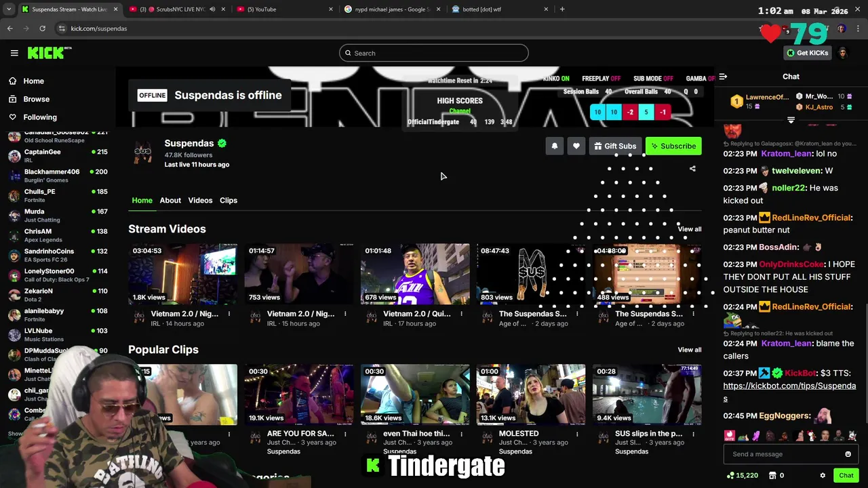Open LVLNube channel in sidebar
The image size is (868, 488).
point(58,335)
